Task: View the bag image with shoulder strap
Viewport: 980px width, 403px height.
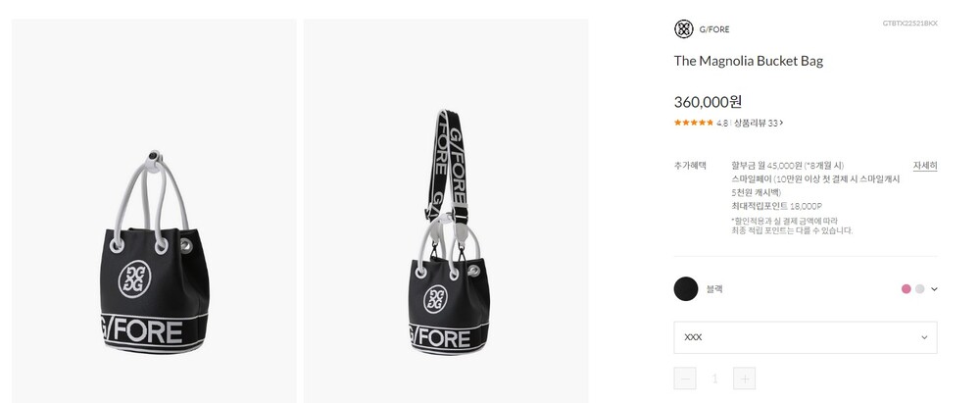Action: coord(446,211)
